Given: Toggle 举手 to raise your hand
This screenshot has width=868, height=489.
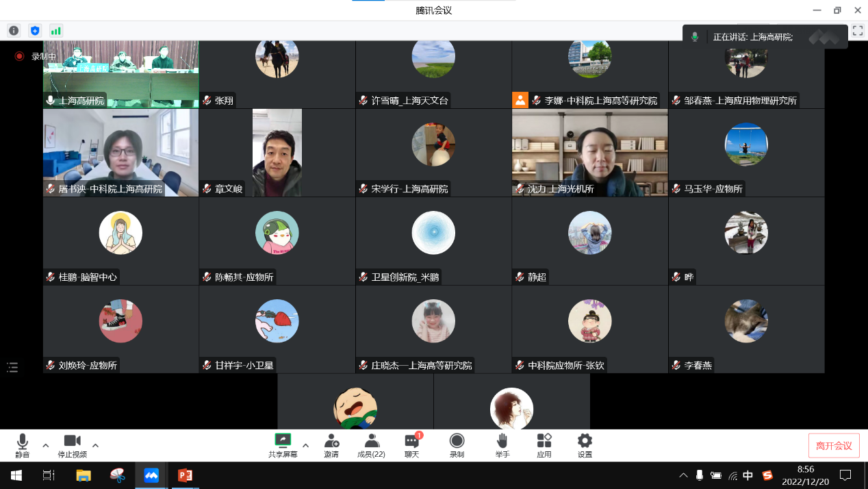Looking at the screenshot, I should pos(502,445).
